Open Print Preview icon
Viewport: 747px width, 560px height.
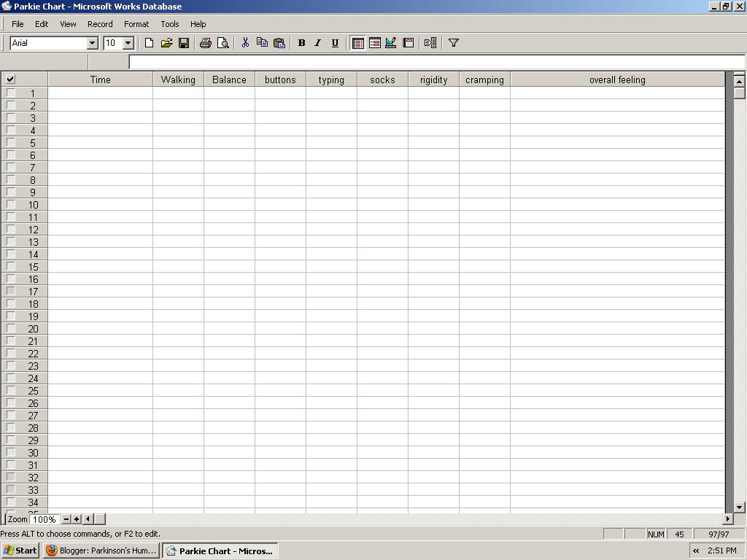click(223, 43)
